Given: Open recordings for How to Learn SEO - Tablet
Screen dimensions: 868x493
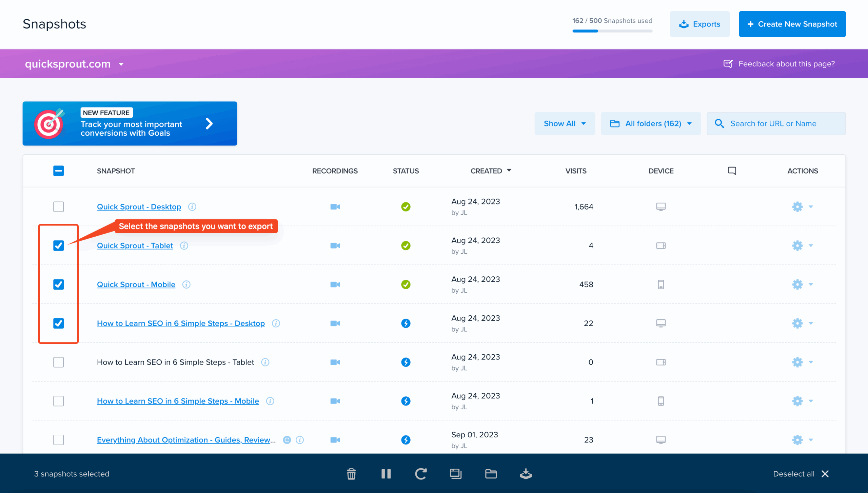Looking at the screenshot, I should (x=335, y=362).
